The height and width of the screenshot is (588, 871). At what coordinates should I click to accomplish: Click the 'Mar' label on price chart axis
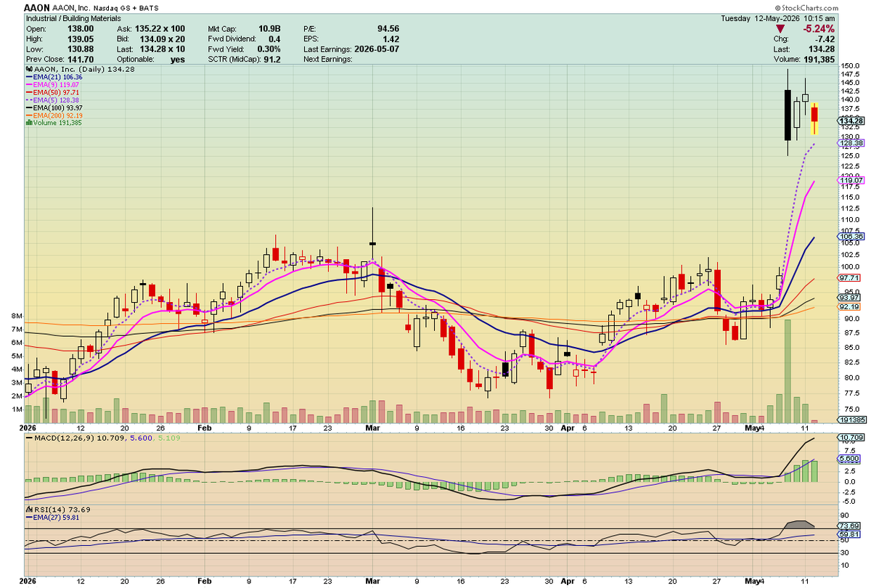click(x=372, y=429)
